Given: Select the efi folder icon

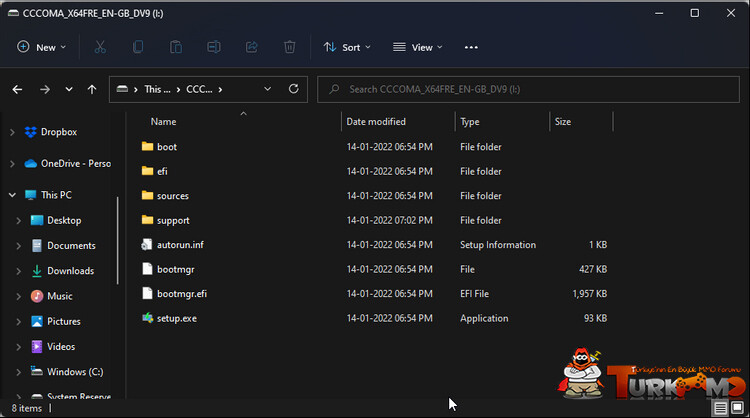Looking at the screenshot, I should pos(147,171).
